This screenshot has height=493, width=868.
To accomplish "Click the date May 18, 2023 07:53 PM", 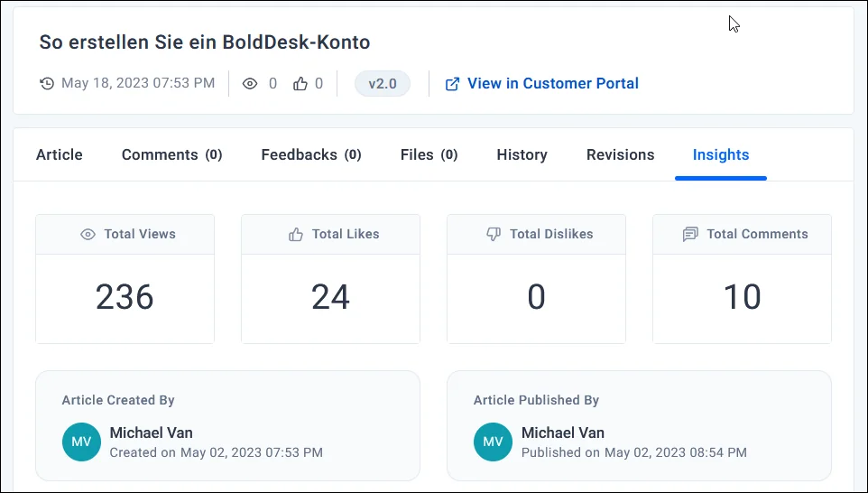I will coord(138,83).
